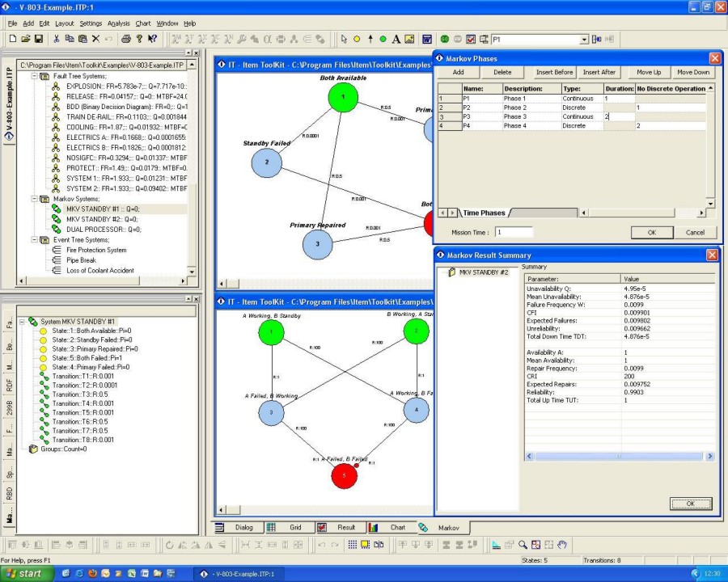Click the Windows start button
728x582 pixels.
coord(26,574)
